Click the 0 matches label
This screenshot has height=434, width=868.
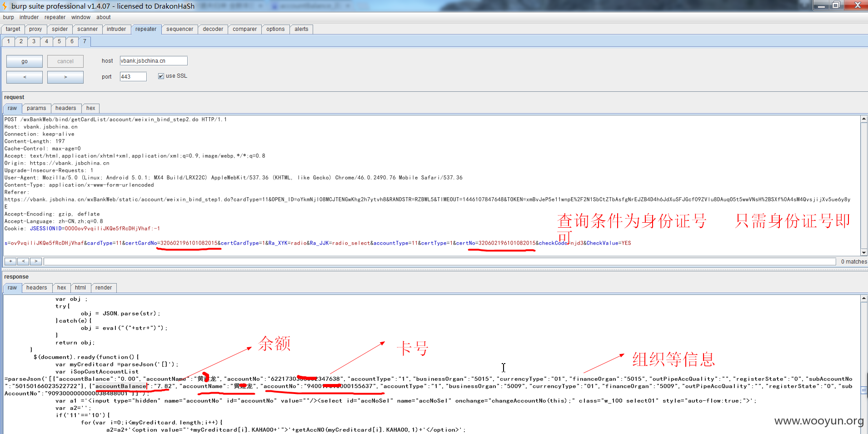tap(853, 262)
